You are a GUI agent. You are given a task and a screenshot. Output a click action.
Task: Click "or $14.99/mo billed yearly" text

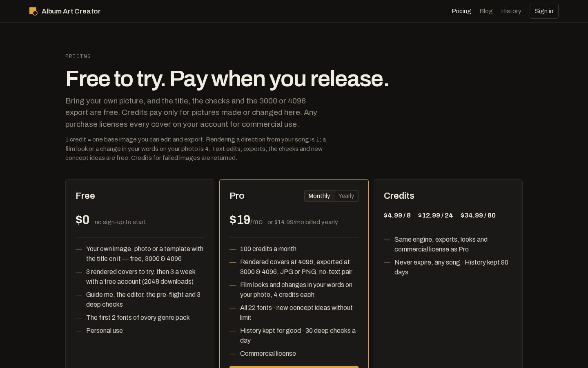303,222
